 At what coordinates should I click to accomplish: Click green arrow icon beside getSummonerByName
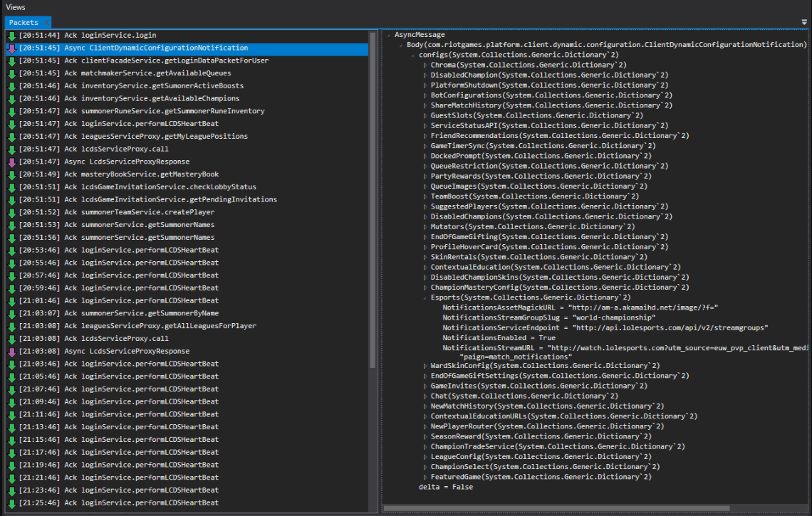click(x=12, y=314)
